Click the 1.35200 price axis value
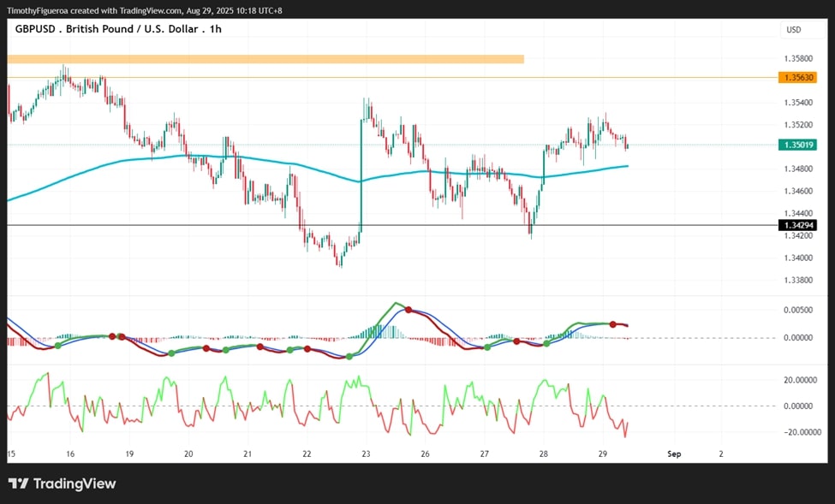The width and height of the screenshot is (835, 504). point(798,125)
